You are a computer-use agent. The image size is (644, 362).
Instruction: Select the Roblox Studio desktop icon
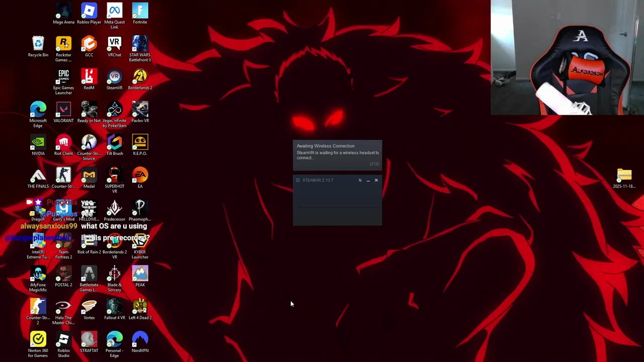pyautogui.click(x=63, y=344)
